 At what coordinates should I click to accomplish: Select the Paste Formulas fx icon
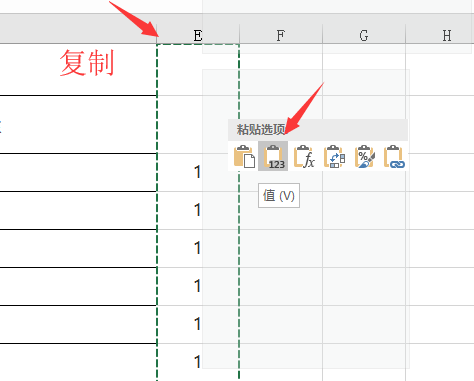304,156
